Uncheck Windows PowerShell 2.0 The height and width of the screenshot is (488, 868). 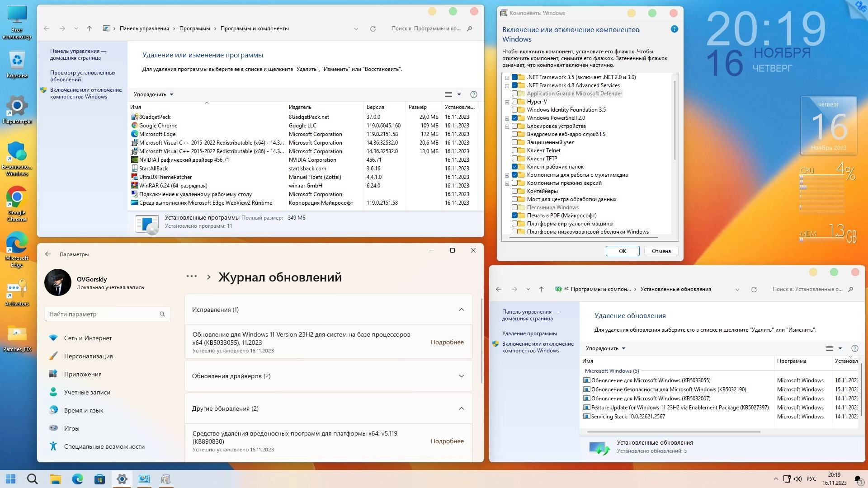[x=514, y=118]
